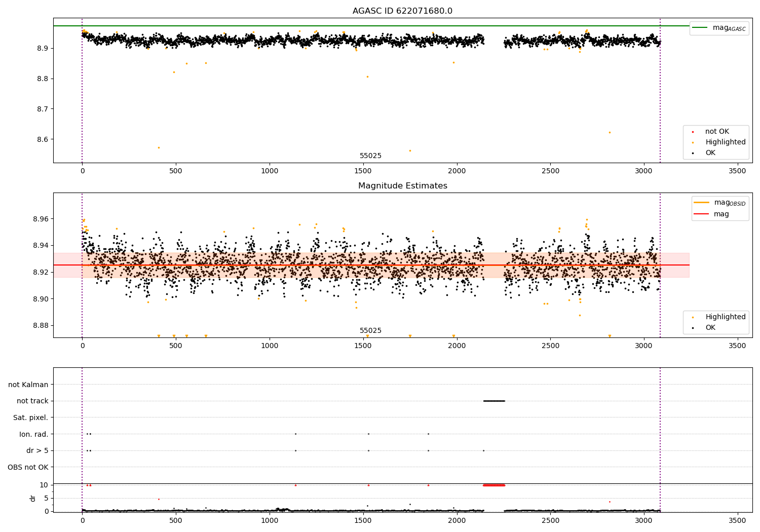
Task: Click the 'AGASC ID 622071680.0' plot title
Action: tap(402, 11)
